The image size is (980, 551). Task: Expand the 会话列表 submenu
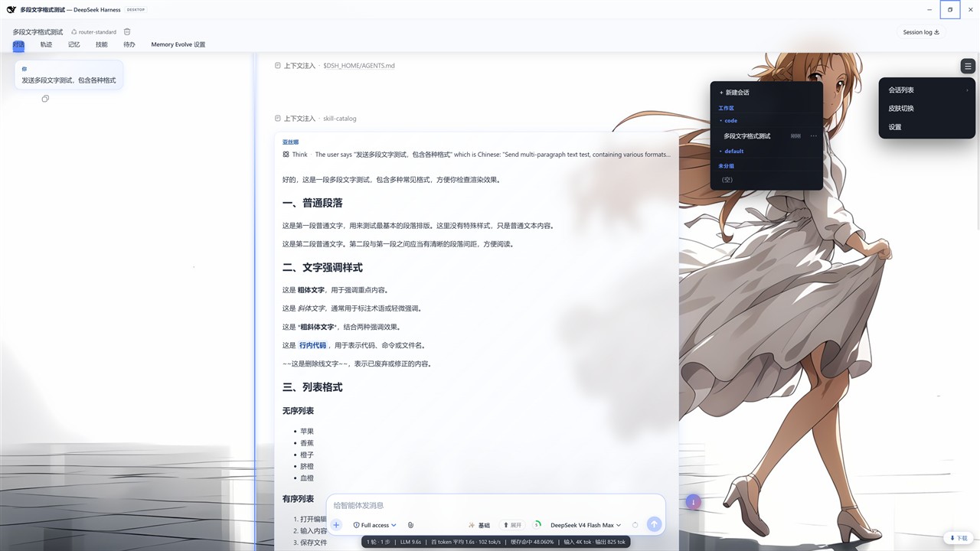pyautogui.click(x=927, y=90)
